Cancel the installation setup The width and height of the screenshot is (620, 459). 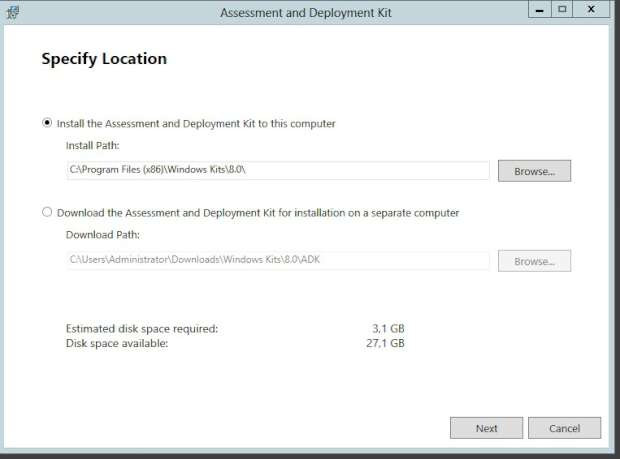[x=565, y=428]
